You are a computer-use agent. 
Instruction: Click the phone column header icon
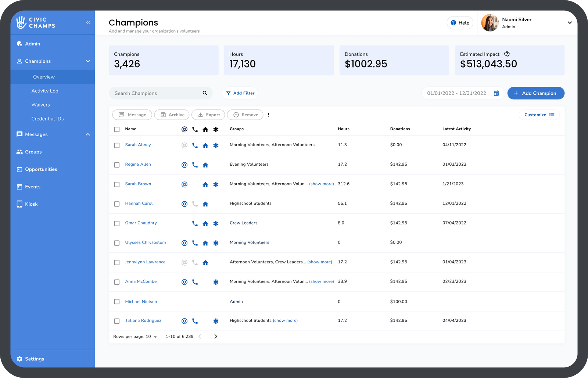point(195,129)
